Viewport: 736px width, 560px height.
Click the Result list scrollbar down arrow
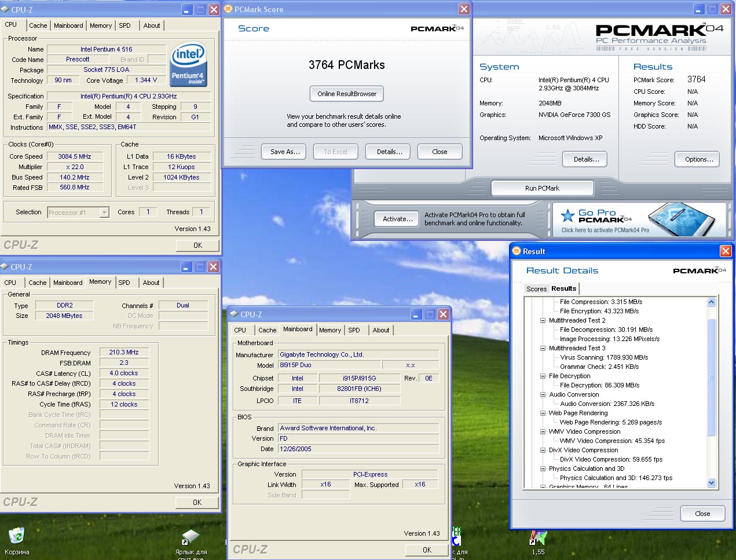click(x=712, y=483)
